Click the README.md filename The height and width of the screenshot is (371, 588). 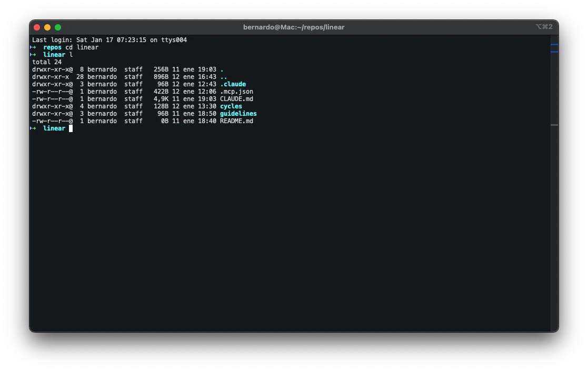coord(236,121)
